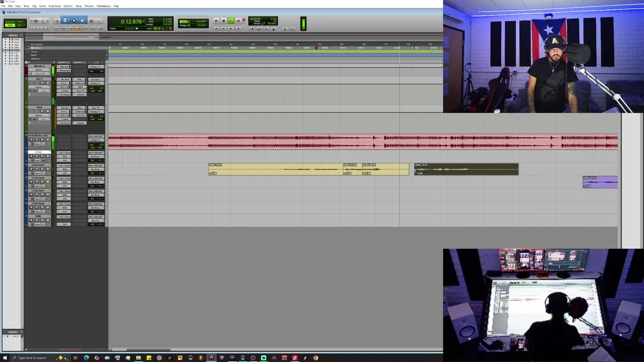Screen dimensions: 644x362
Task: Open Aux 1 volume view selector
Action: 39,87
